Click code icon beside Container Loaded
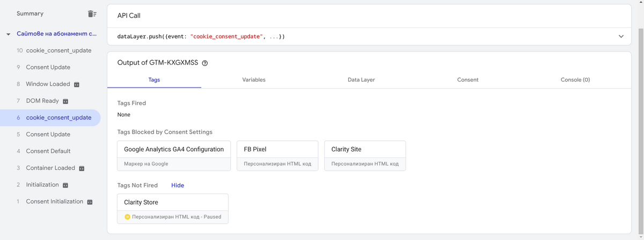 [82, 168]
